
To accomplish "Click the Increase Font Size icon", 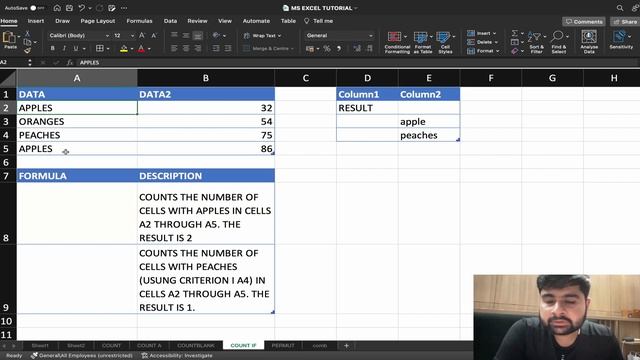I will (142, 36).
